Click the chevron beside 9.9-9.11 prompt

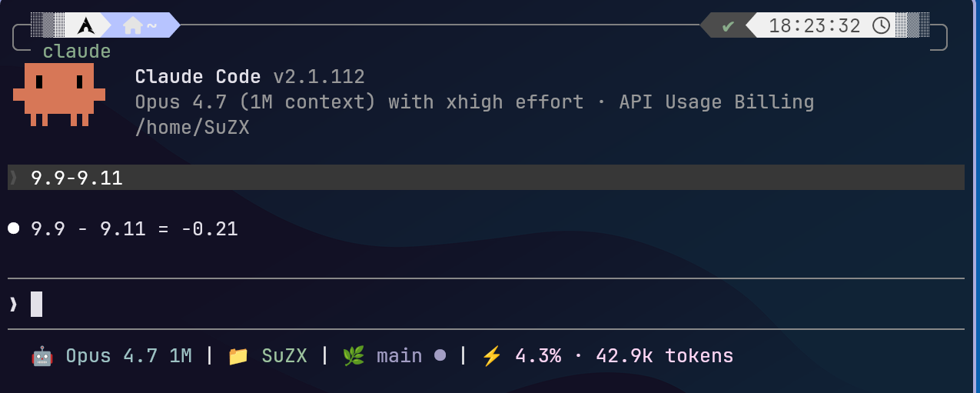coord(13,178)
